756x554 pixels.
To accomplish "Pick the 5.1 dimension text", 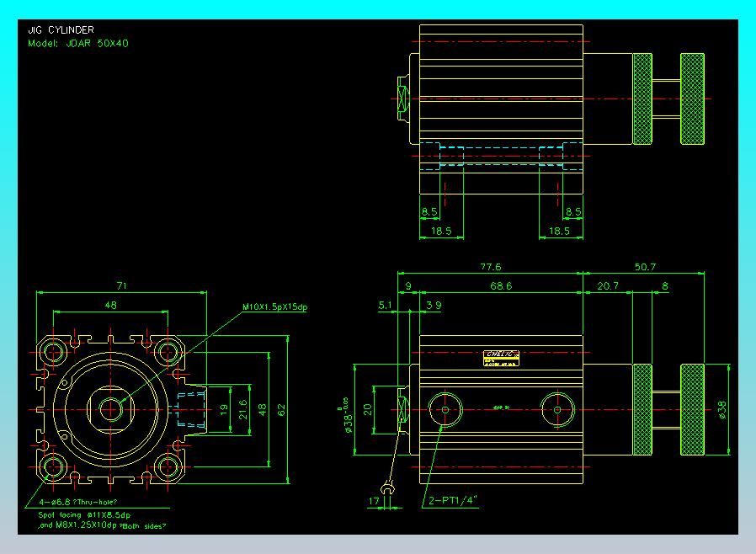I will [386, 306].
